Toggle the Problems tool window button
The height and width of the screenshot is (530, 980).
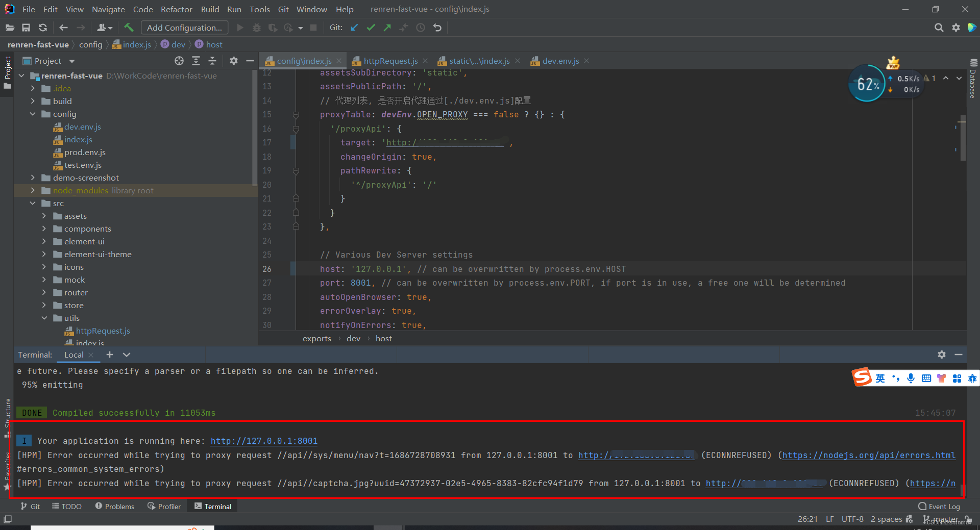(114, 506)
